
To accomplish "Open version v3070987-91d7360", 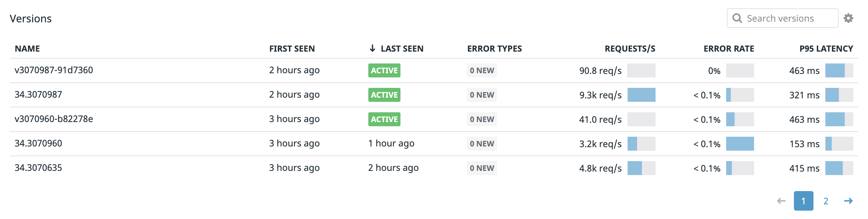I will (x=54, y=70).
